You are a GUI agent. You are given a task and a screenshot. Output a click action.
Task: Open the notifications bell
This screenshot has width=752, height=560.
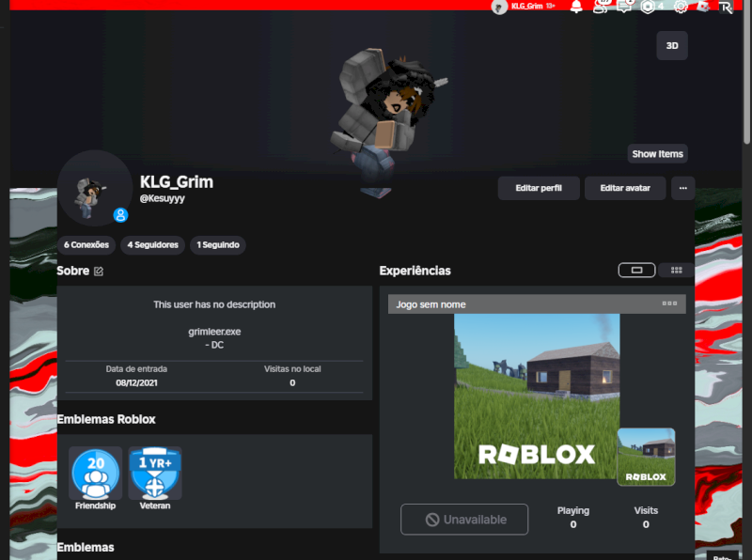click(x=576, y=7)
